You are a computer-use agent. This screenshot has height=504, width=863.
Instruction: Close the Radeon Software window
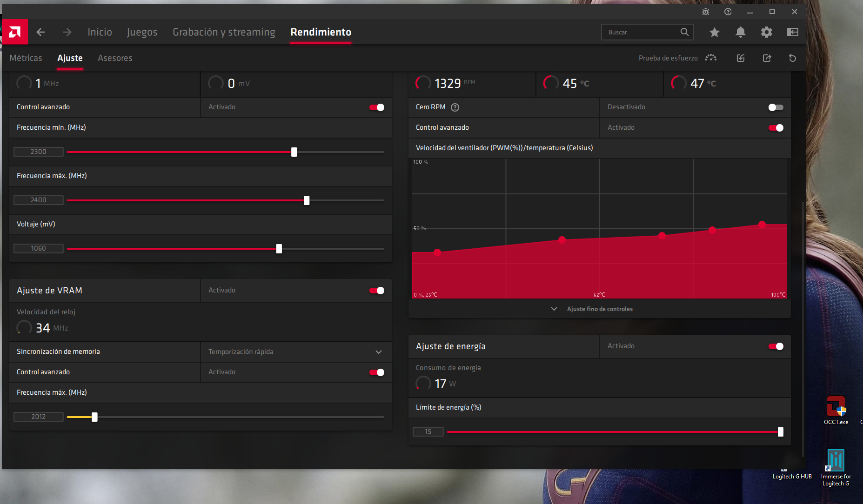point(795,12)
